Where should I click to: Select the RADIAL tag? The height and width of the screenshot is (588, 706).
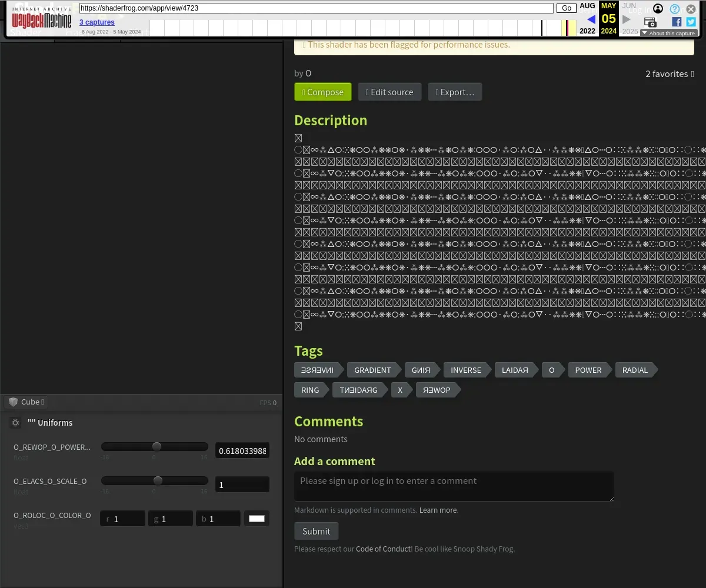tap(635, 370)
